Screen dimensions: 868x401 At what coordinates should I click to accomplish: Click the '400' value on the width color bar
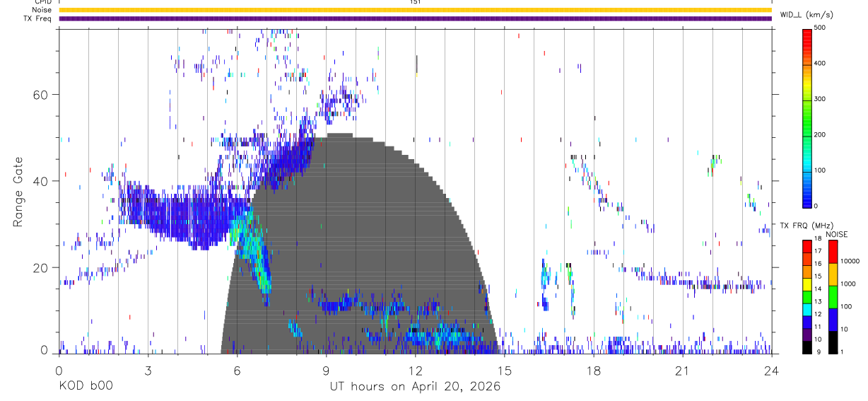(x=820, y=64)
